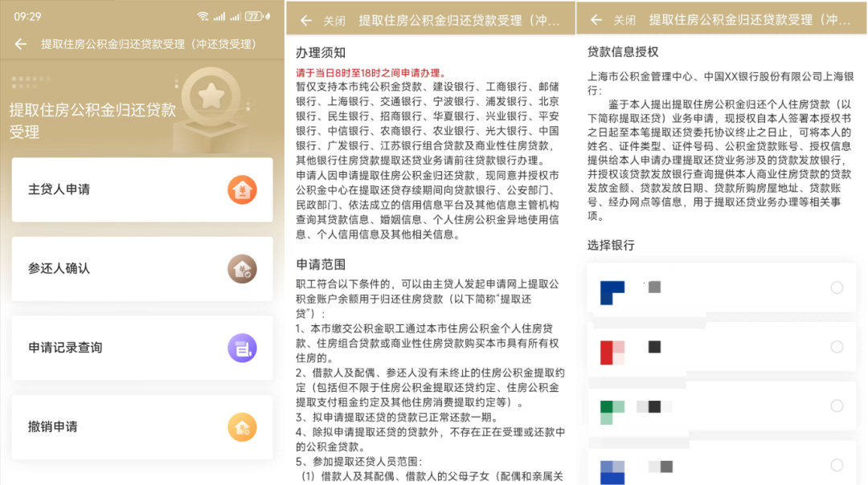Tap 关闭 on the 贷款信息授权 page

624,20
